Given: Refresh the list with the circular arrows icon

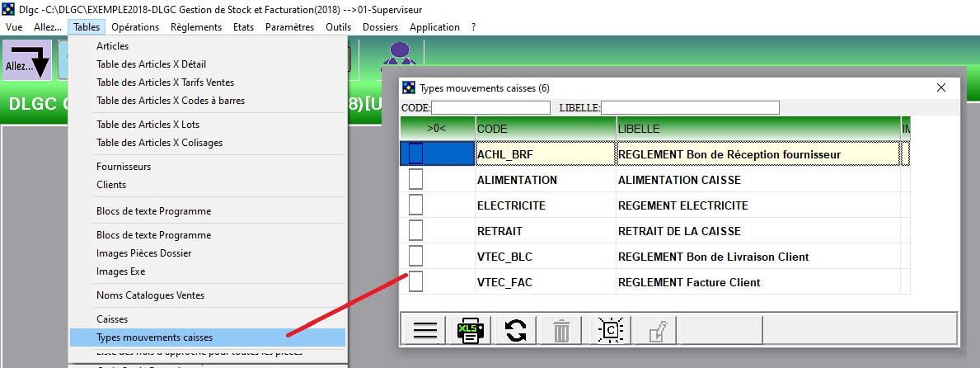Looking at the screenshot, I should 516,330.
